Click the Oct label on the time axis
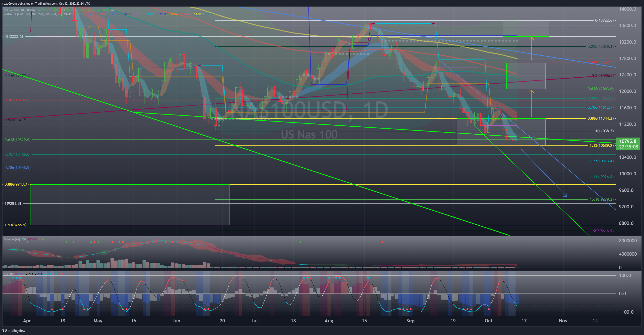This screenshot has width=644, height=335. [488, 321]
